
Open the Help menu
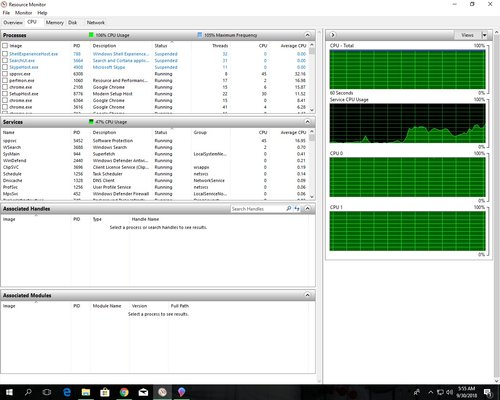(42, 13)
